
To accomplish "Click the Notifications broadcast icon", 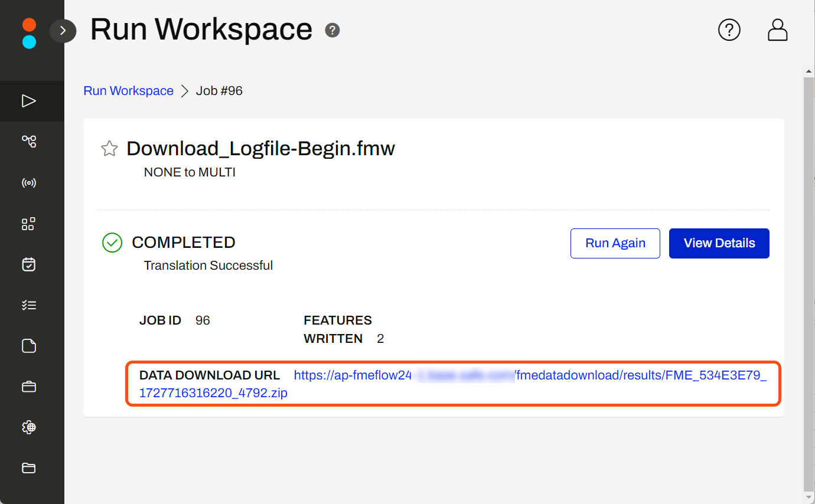I will pyautogui.click(x=28, y=182).
